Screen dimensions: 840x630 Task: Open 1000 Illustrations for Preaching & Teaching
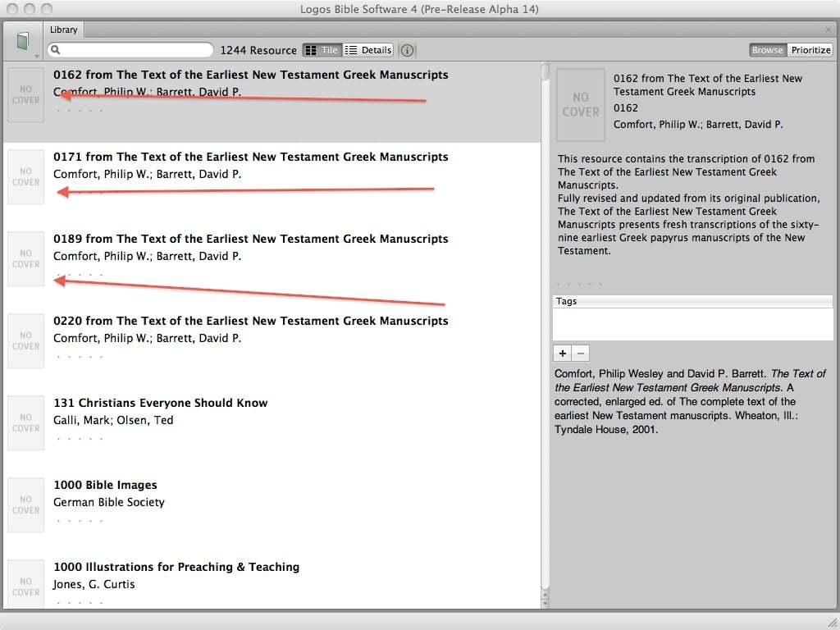point(176,566)
